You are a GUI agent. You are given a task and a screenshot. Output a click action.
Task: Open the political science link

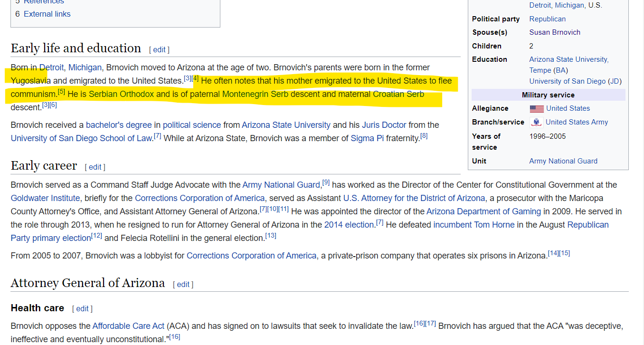coord(192,125)
